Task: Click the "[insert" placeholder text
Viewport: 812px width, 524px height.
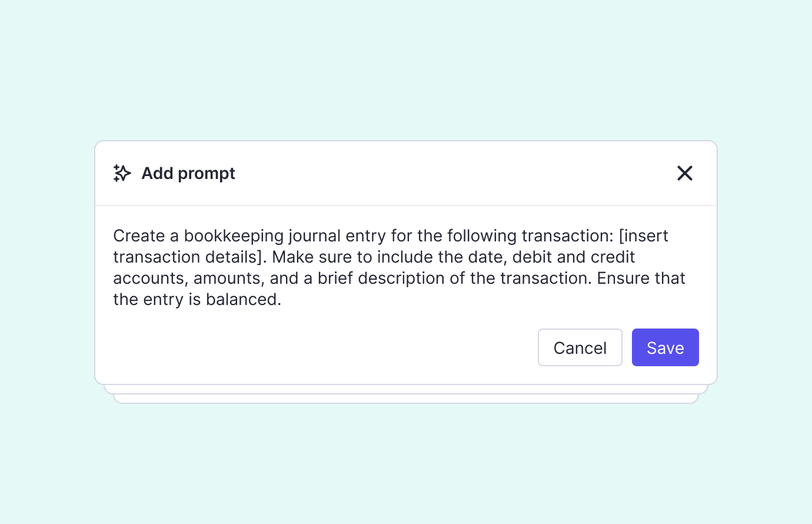Action: pyautogui.click(x=643, y=236)
